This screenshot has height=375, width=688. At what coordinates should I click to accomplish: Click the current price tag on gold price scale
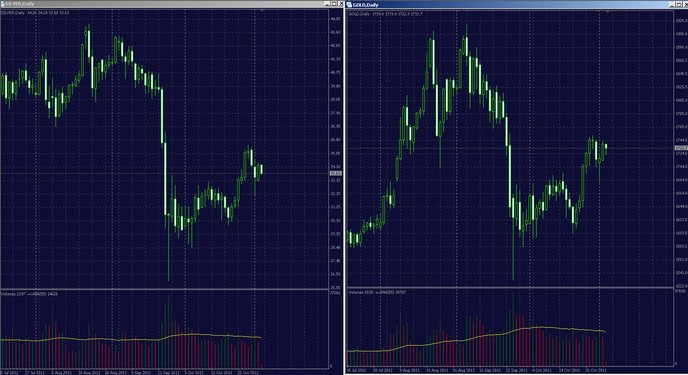681,148
